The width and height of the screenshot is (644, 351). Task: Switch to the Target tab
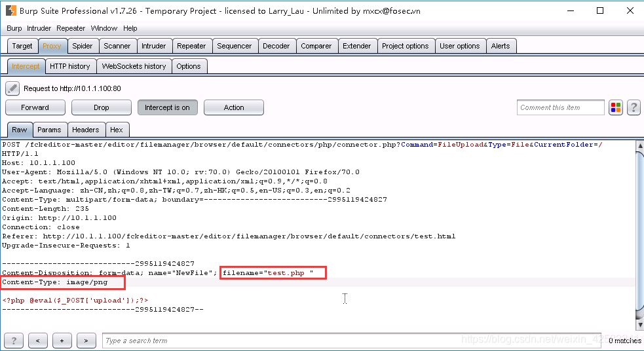coord(22,46)
